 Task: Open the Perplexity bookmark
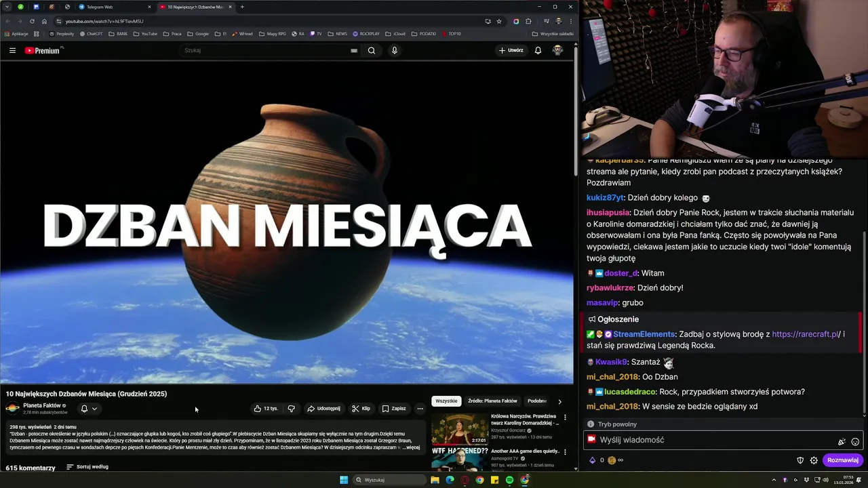tap(62, 34)
